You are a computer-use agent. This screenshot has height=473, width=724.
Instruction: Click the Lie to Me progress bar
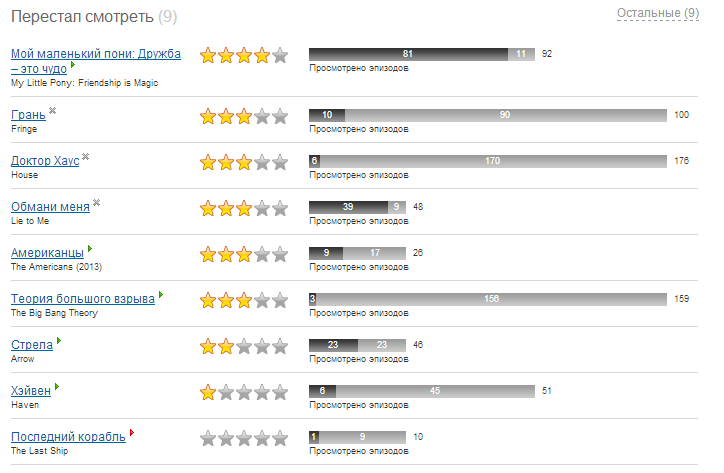(x=357, y=207)
